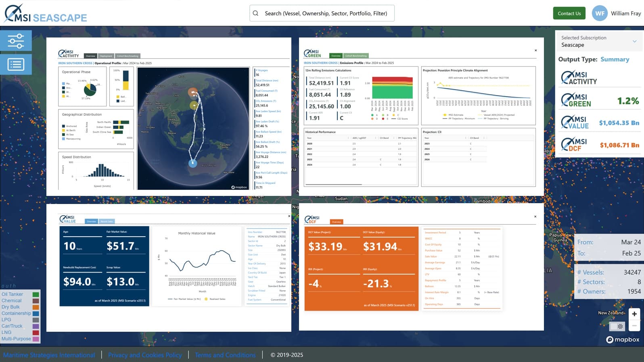Click the search magnifier icon
The width and height of the screenshot is (644, 362).
(x=256, y=13)
